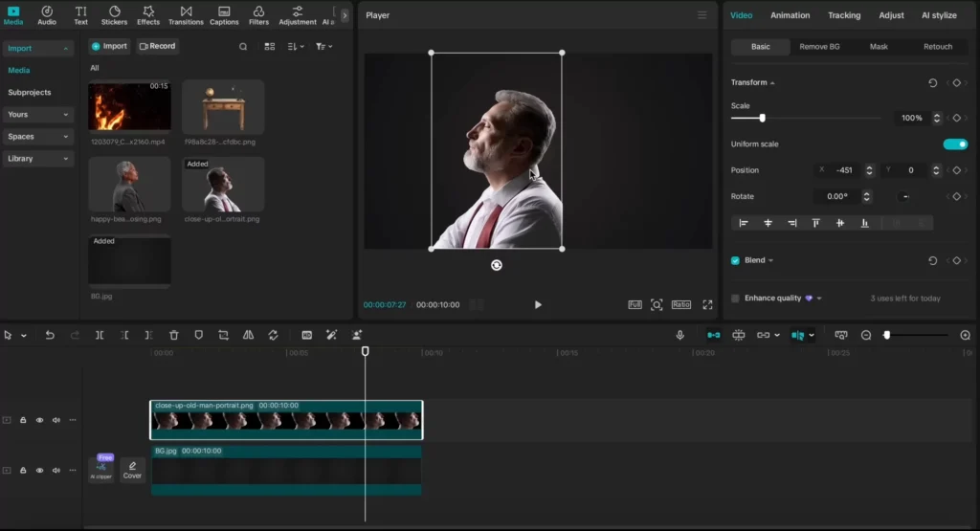Open the media filter dropdown

(x=323, y=46)
